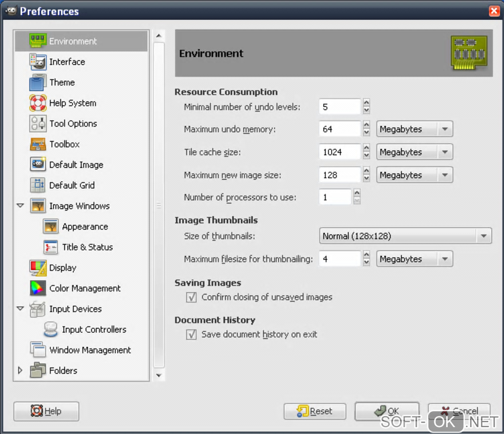The height and width of the screenshot is (434, 504).
Task: Click the Display monitor icon
Action: [x=38, y=268]
